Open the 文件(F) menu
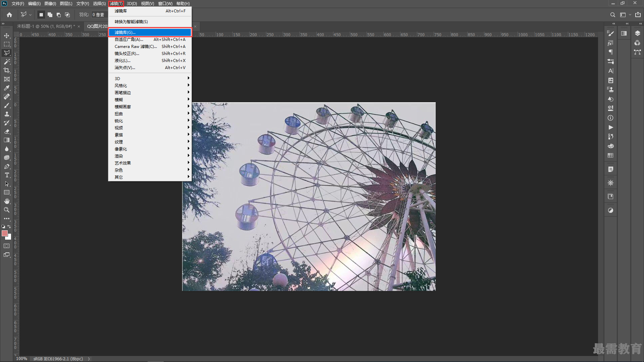Viewport: 644px width, 362px height. click(x=18, y=4)
